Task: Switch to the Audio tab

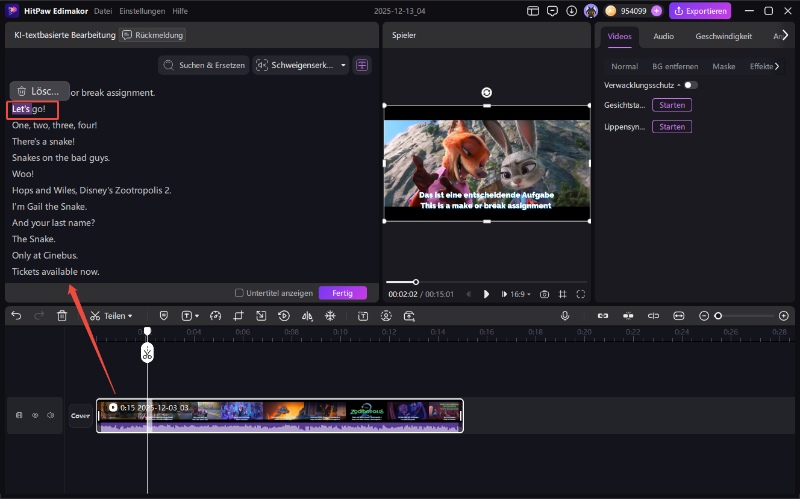Action: click(x=663, y=36)
